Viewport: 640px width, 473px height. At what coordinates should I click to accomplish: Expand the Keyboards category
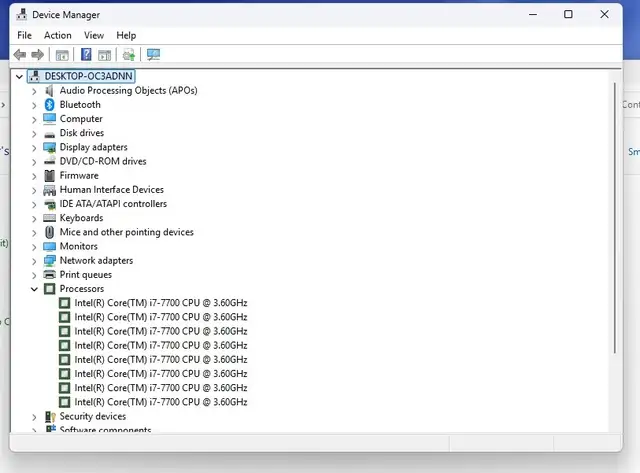click(34, 219)
